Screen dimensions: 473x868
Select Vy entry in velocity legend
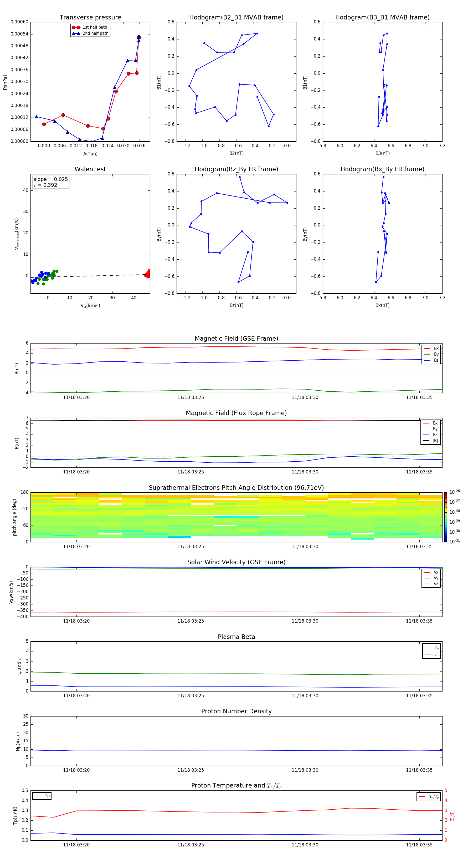point(431,578)
